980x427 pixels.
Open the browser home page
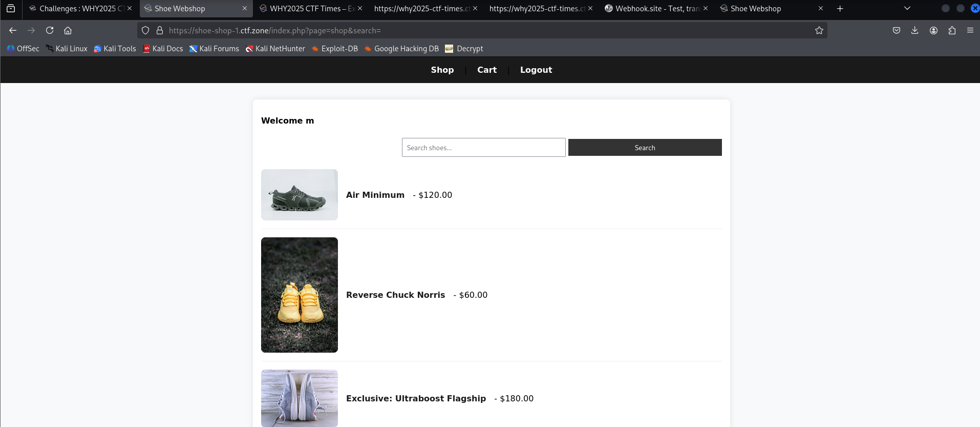click(x=68, y=31)
